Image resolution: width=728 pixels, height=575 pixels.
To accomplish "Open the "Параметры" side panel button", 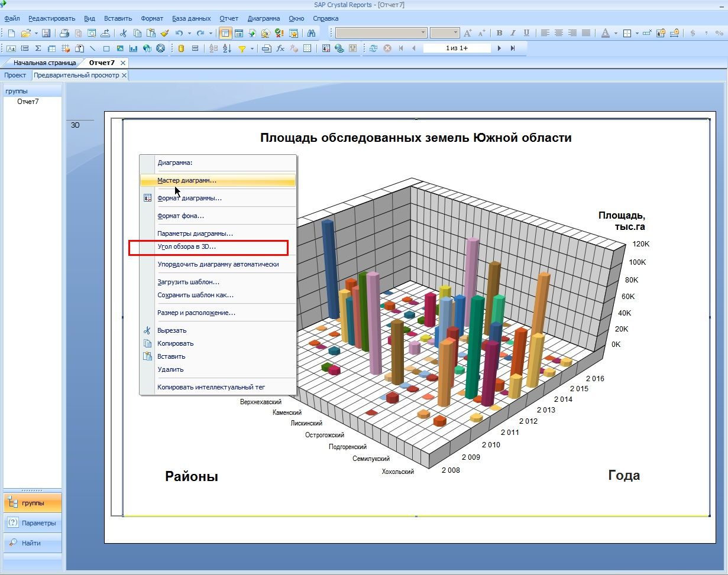I will [x=33, y=523].
